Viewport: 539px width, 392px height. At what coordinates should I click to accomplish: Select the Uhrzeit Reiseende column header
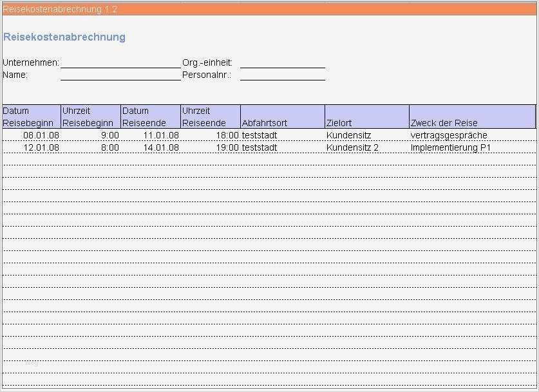click(207, 117)
